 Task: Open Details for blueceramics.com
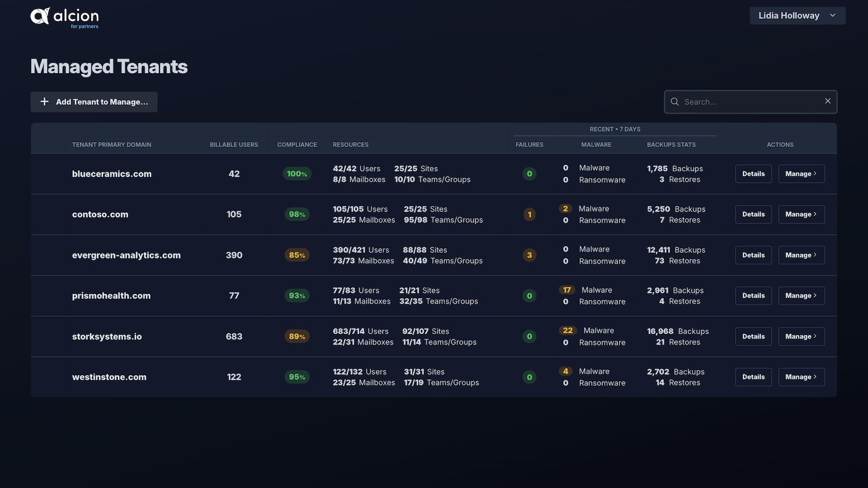click(754, 174)
